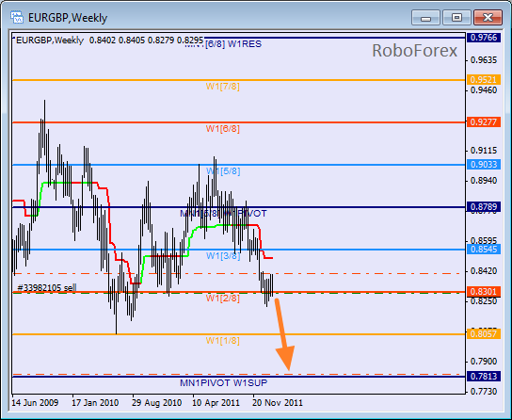Screen dimensions: 512x420
Task: Minimize the EURGBP Weekly chart window
Action: point(425,18)
